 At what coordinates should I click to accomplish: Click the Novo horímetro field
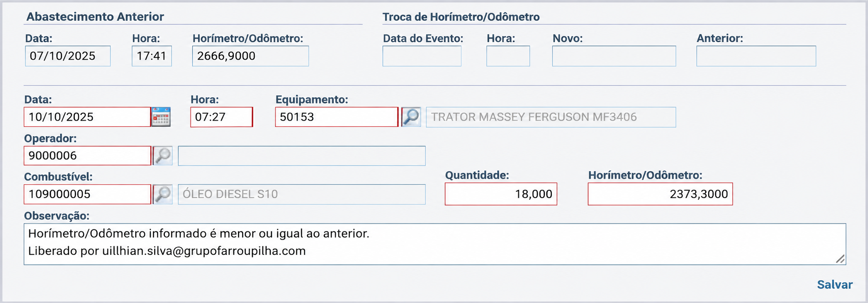614,56
